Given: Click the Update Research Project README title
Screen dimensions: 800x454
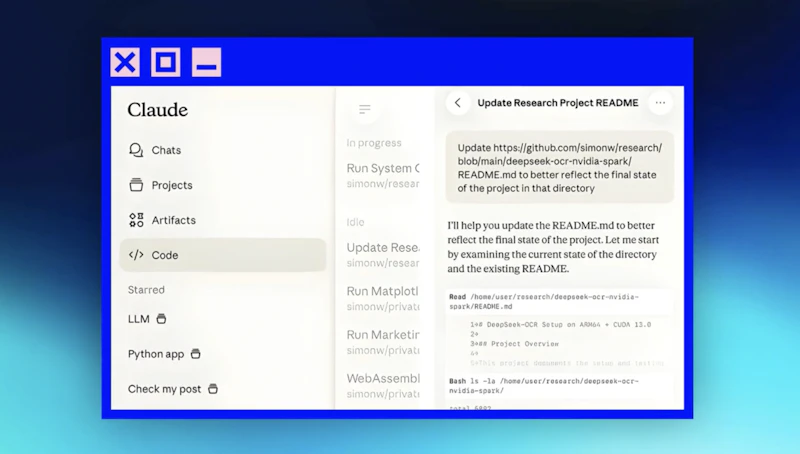Looking at the screenshot, I should (558, 103).
